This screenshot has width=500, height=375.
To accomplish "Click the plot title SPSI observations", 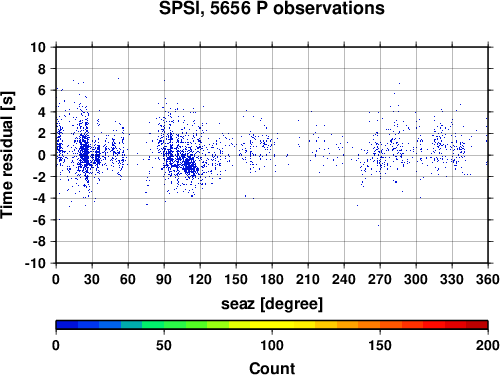I will 272,8.
